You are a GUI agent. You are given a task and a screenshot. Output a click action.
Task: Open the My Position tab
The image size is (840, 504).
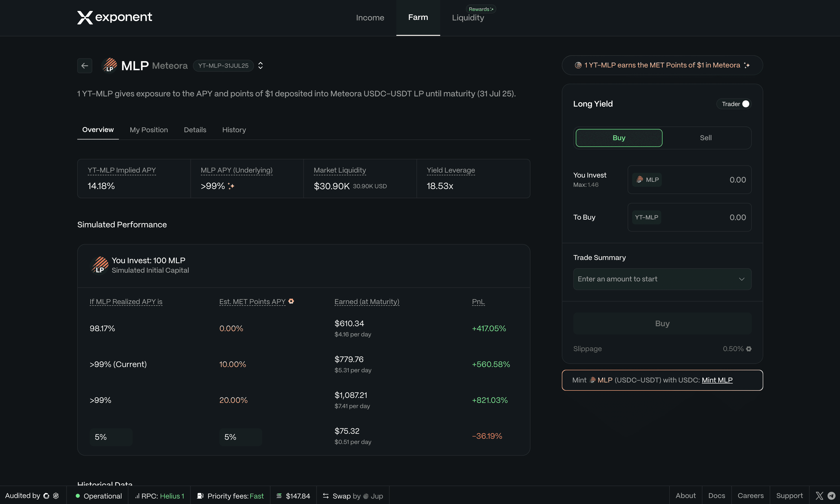[149, 130]
